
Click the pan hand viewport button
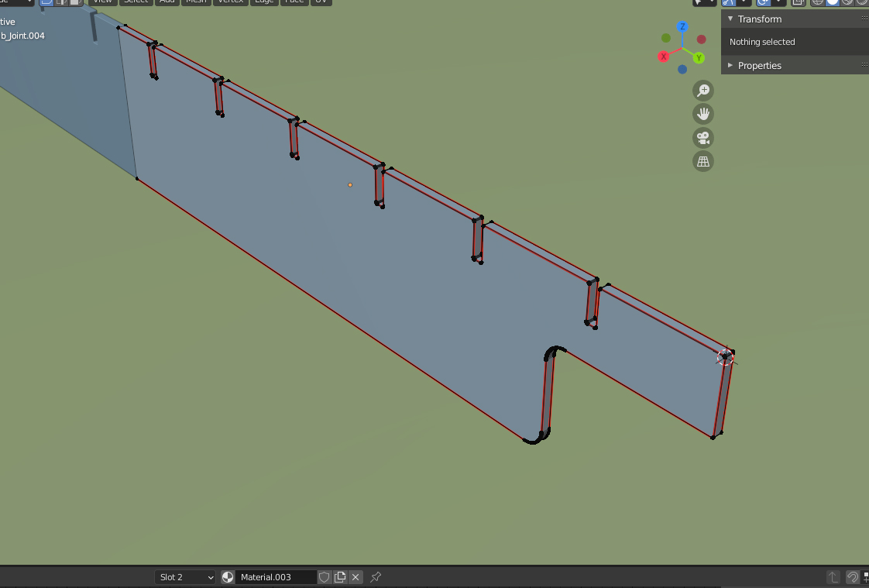[703, 114]
